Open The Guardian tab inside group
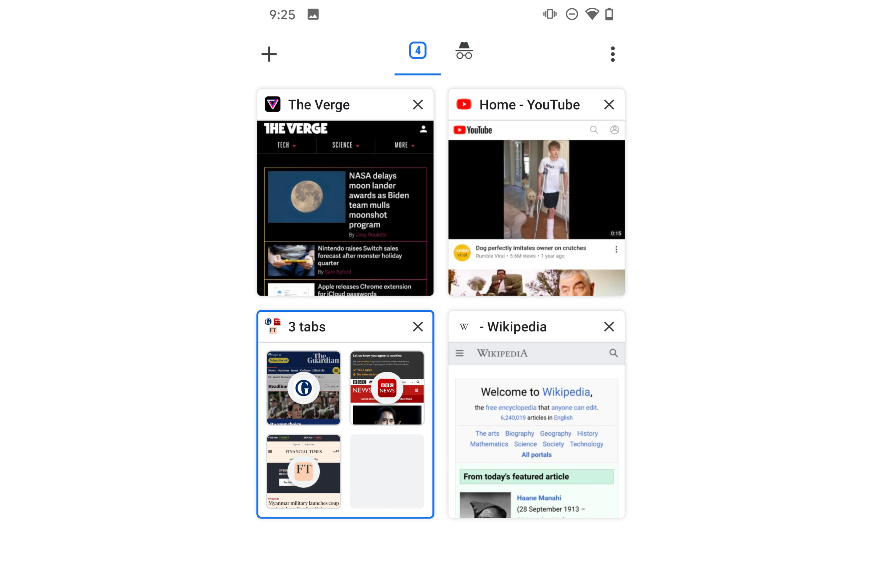Viewport: 882px width, 588px height. [303, 388]
